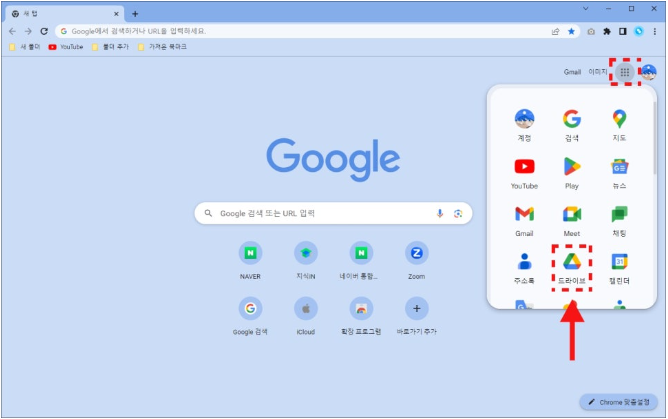Expand the tab search chevron in title bar
The width and height of the screenshot is (668, 419).
coord(584,9)
